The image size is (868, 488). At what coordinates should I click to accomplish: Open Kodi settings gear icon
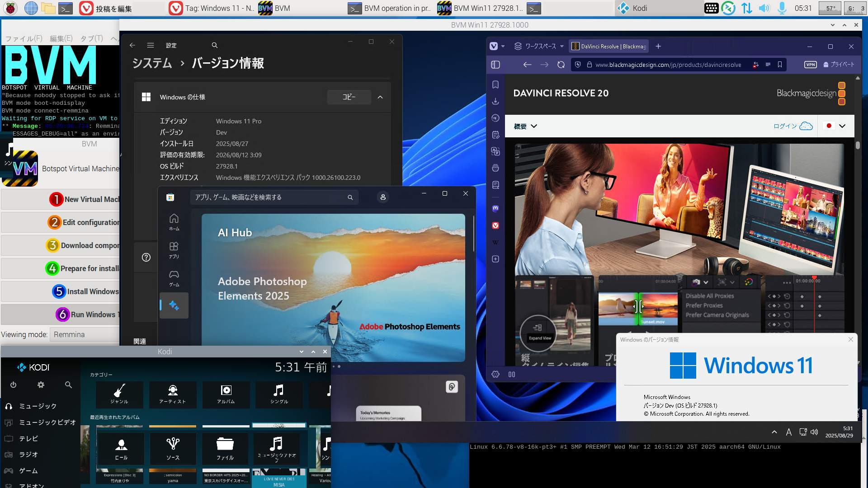tap(41, 385)
